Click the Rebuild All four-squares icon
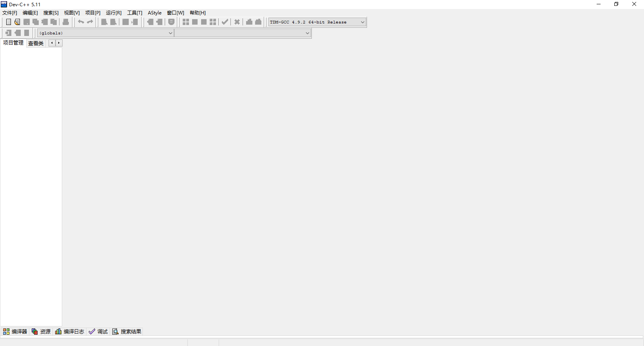This screenshot has height=346, width=644. tap(213, 22)
